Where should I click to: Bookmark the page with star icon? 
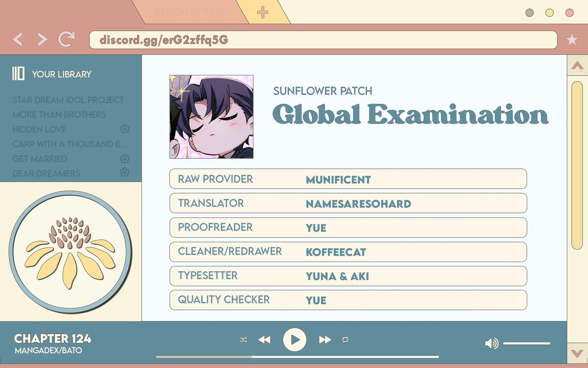coord(572,39)
